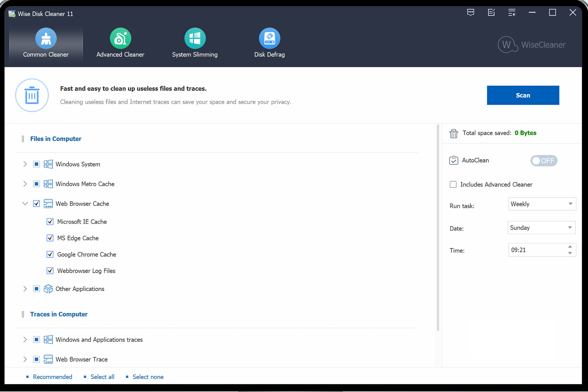This screenshot has width=588, height=392.
Task: Expand the Windows Metro Cache node
Action: [x=25, y=184]
